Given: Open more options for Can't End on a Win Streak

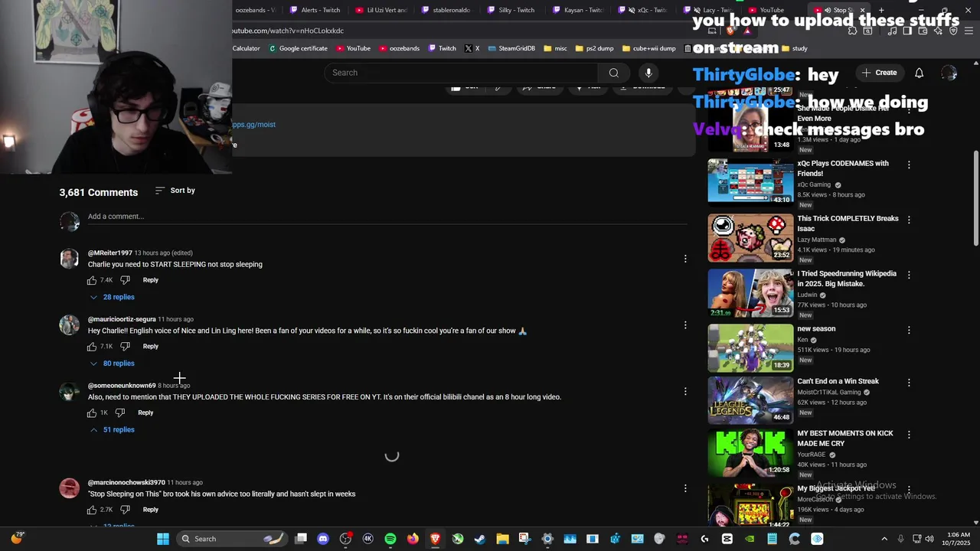Looking at the screenshot, I should tap(909, 382).
